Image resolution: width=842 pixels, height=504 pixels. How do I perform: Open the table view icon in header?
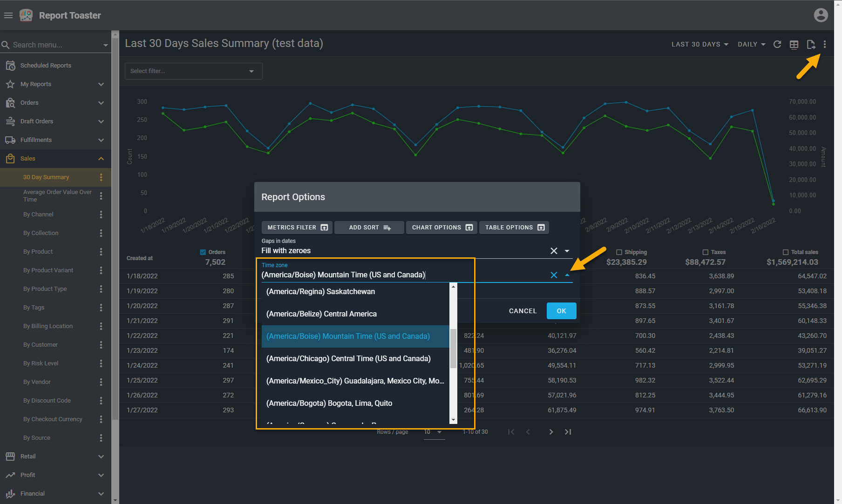pyautogui.click(x=794, y=44)
